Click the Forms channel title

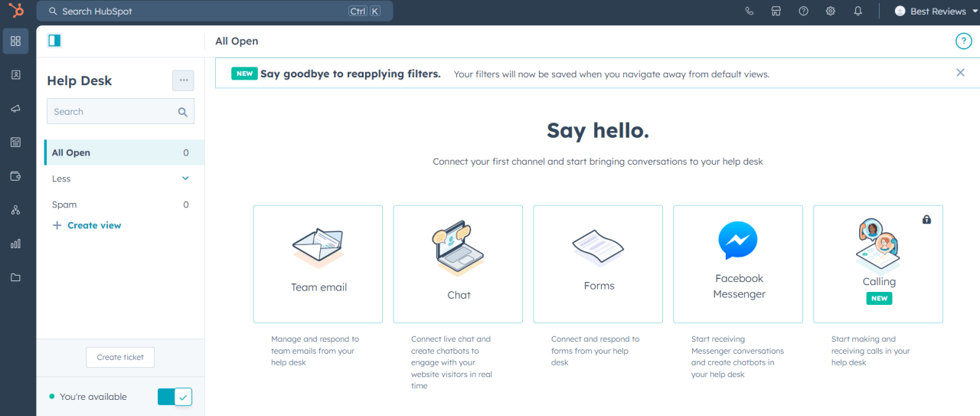click(x=599, y=286)
